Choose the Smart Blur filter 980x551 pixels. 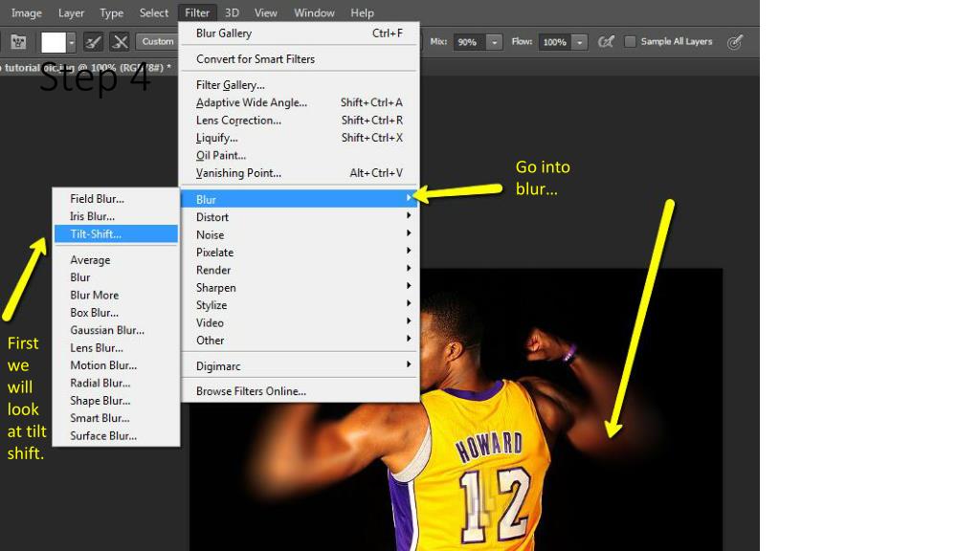pyautogui.click(x=116, y=418)
